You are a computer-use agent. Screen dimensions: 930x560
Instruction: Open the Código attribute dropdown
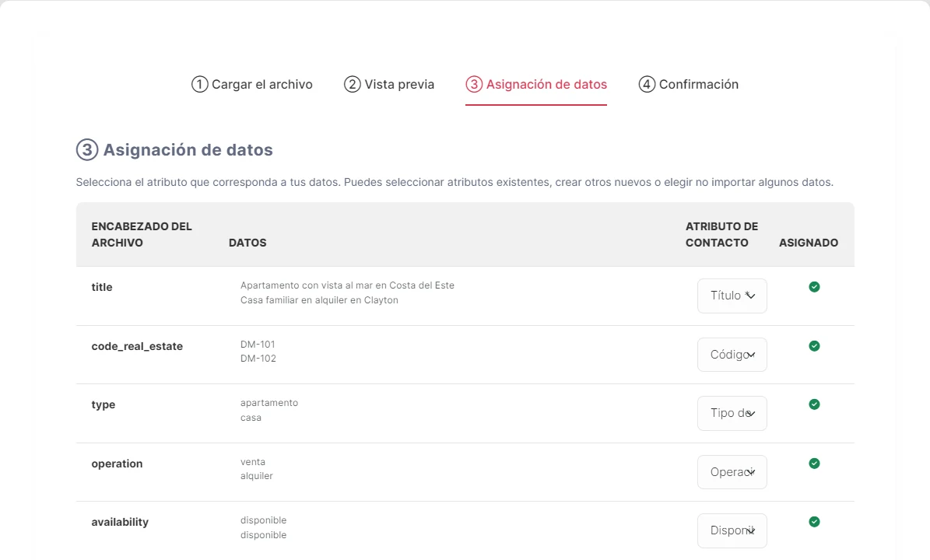(x=732, y=355)
